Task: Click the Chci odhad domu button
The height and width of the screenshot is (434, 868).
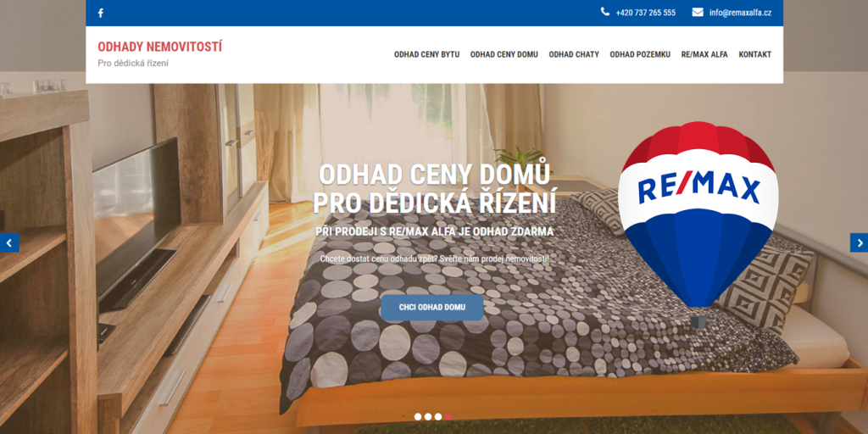Action: [431, 307]
